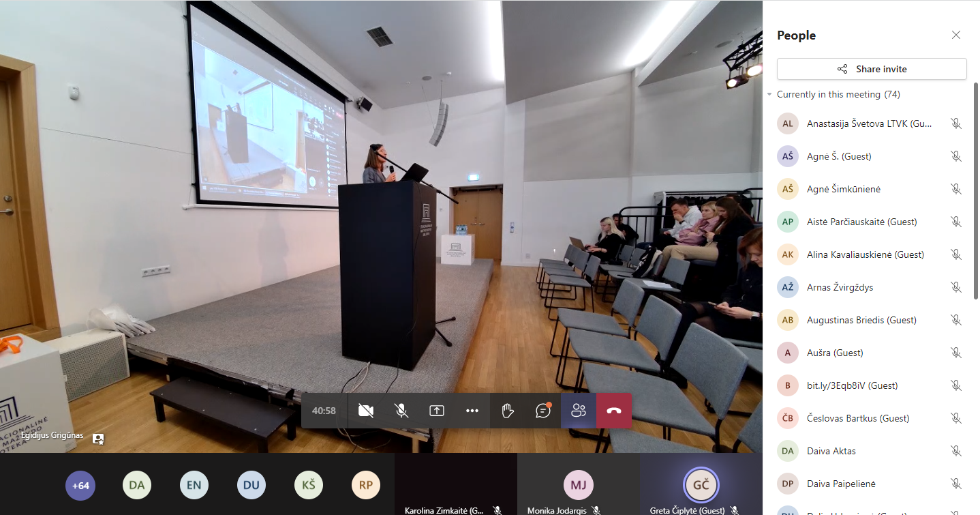Open the share content tray

tap(437, 411)
